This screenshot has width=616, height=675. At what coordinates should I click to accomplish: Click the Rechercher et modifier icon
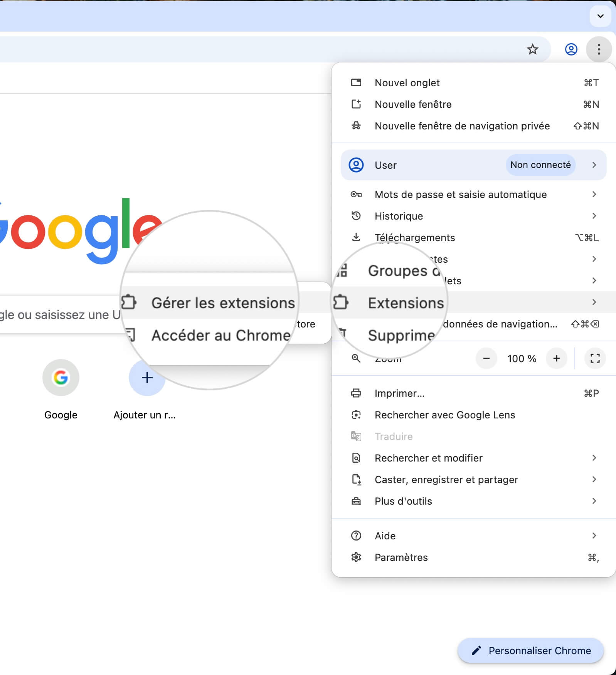[x=356, y=458]
